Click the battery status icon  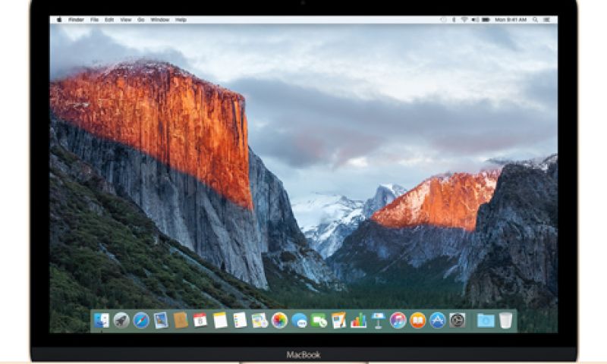click(486, 20)
